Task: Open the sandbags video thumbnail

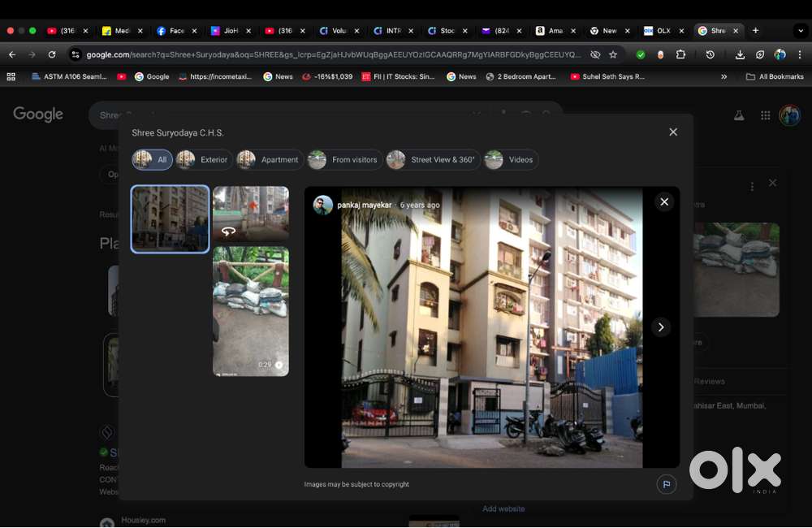Action: point(251,311)
